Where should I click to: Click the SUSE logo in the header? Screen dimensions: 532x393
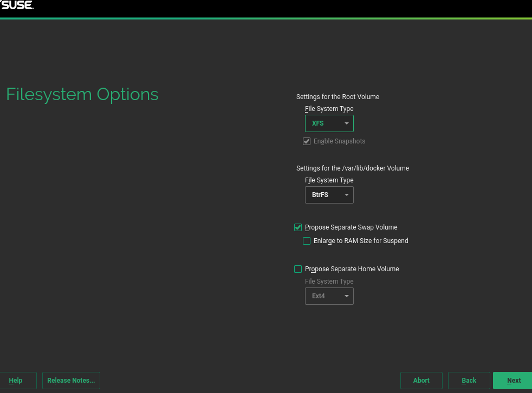(17, 5)
